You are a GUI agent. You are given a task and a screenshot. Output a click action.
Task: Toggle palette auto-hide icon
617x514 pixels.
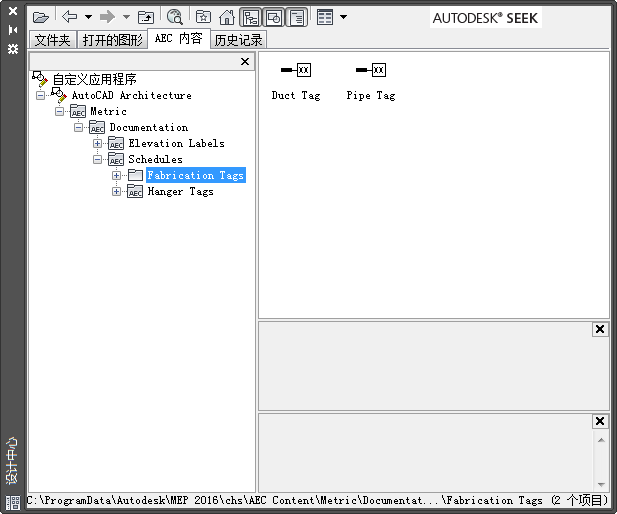click(13, 30)
